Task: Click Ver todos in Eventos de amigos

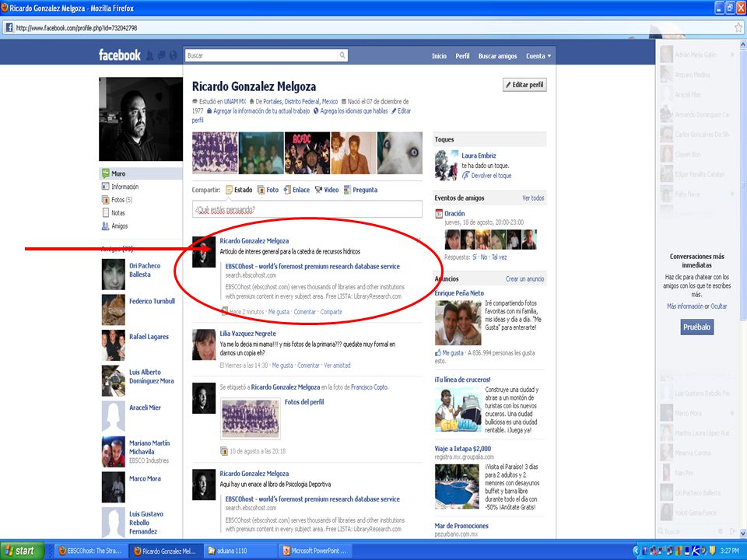Action: [x=532, y=198]
